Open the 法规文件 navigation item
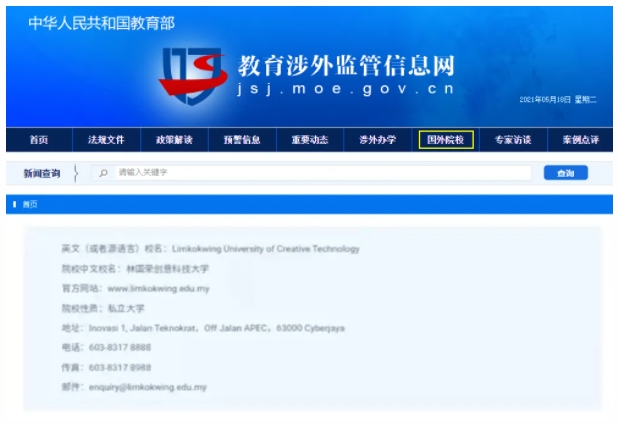Viewport: 618px width, 425px height. [106, 140]
